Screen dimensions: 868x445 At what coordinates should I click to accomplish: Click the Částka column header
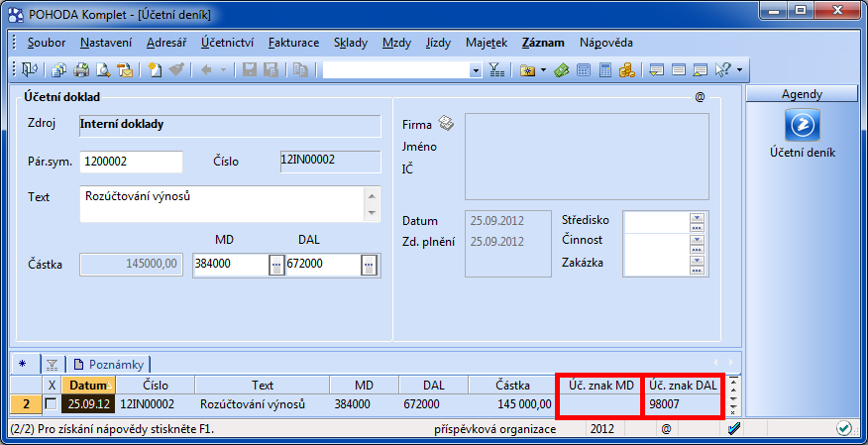pyautogui.click(x=512, y=386)
